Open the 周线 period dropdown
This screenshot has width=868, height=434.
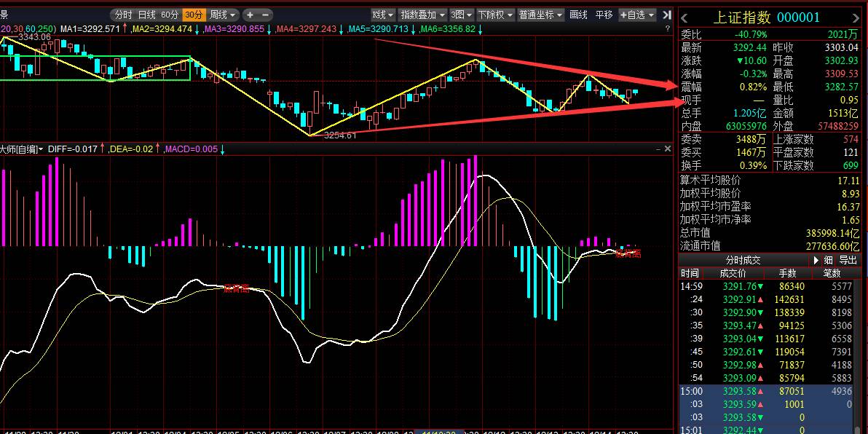(x=223, y=15)
